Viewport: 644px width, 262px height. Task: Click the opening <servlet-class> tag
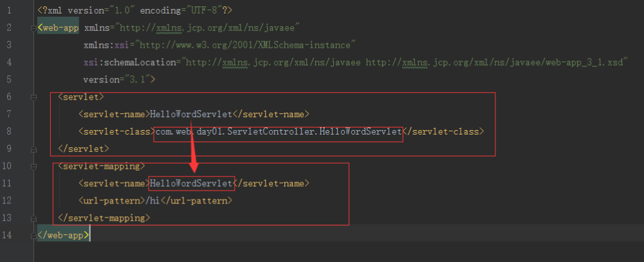pos(116,132)
